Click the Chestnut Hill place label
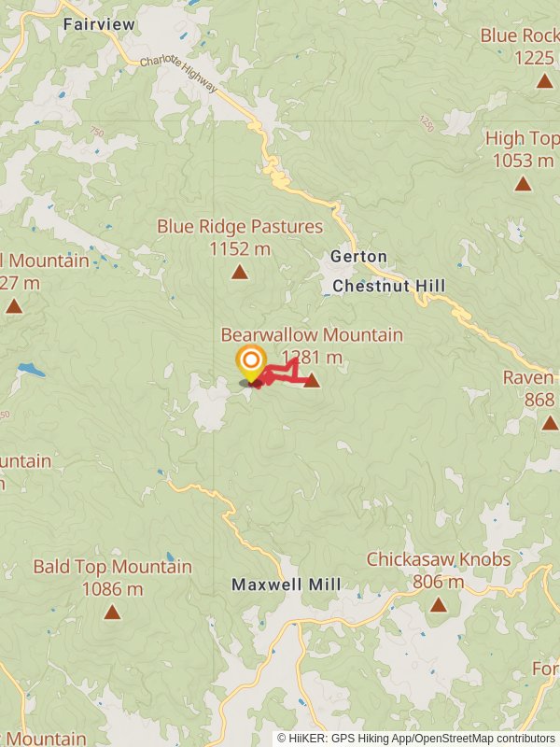This screenshot has height=747, width=560. click(x=389, y=286)
